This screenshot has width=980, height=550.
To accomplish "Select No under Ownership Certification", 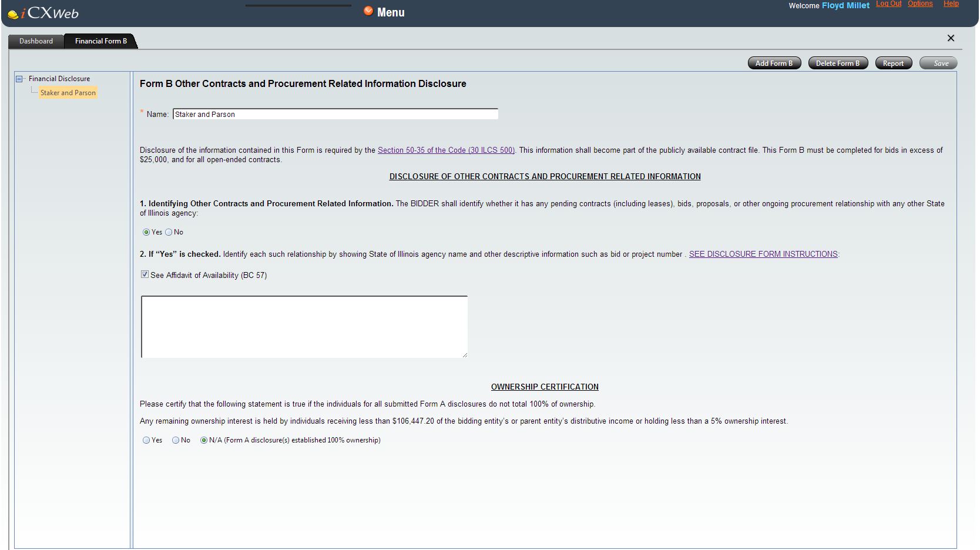I will (x=176, y=440).
